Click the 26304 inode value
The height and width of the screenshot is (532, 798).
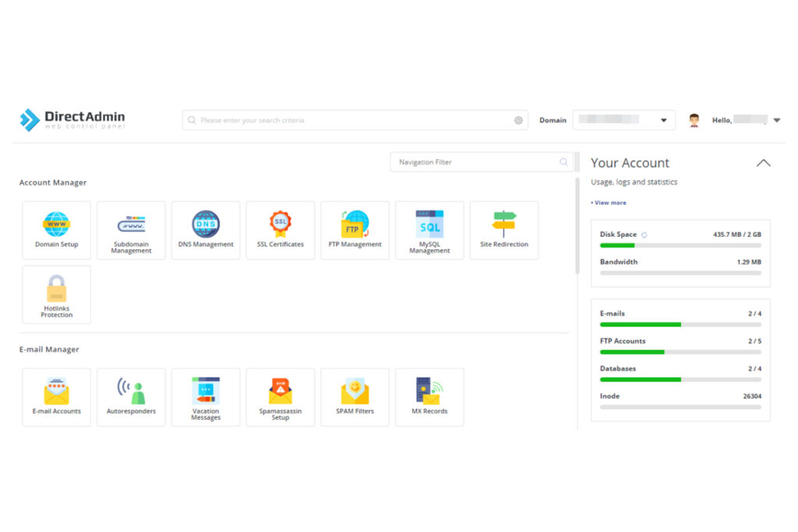[x=752, y=396]
